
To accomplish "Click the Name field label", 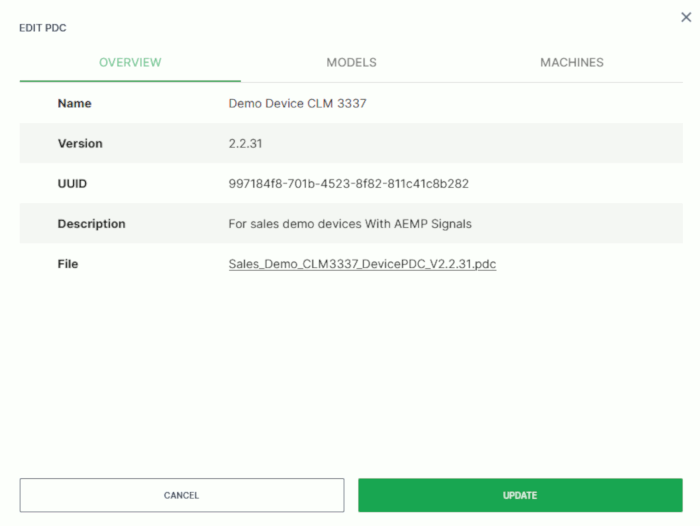I will [x=74, y=103].
